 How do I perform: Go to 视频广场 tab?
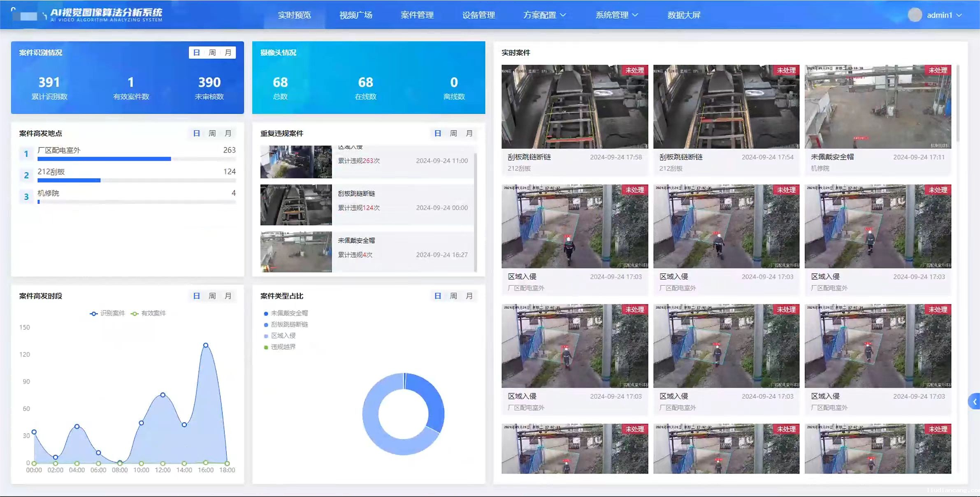(355, 15)
